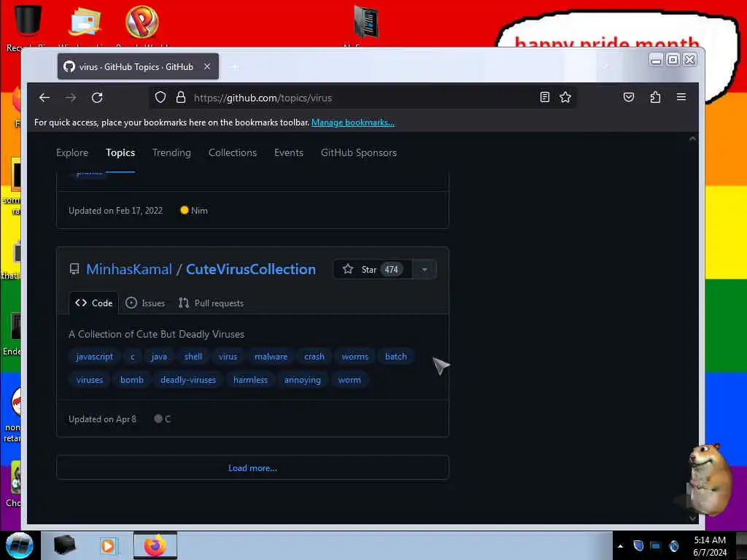Toggle reader view in address bar
The image size is (747, 560).
point(544,97)
